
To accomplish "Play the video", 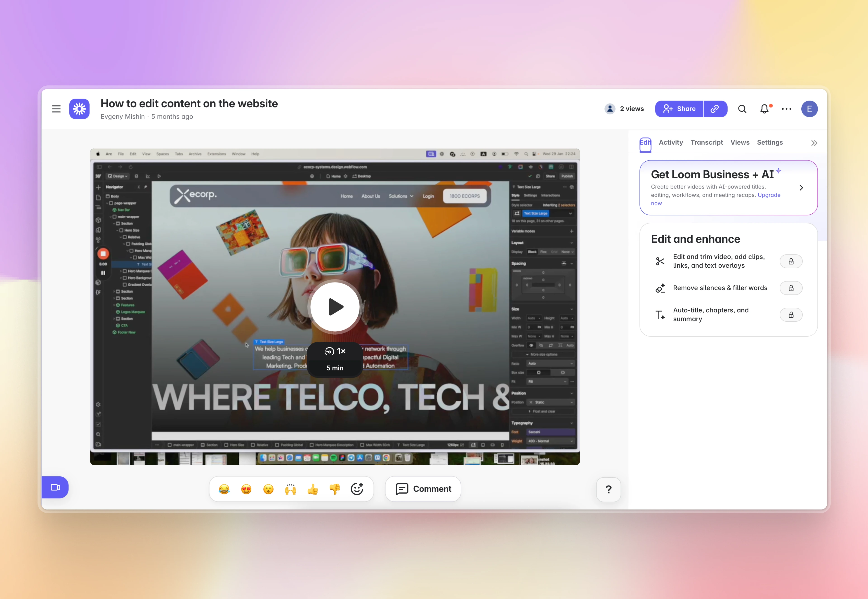I will [335, 307].
